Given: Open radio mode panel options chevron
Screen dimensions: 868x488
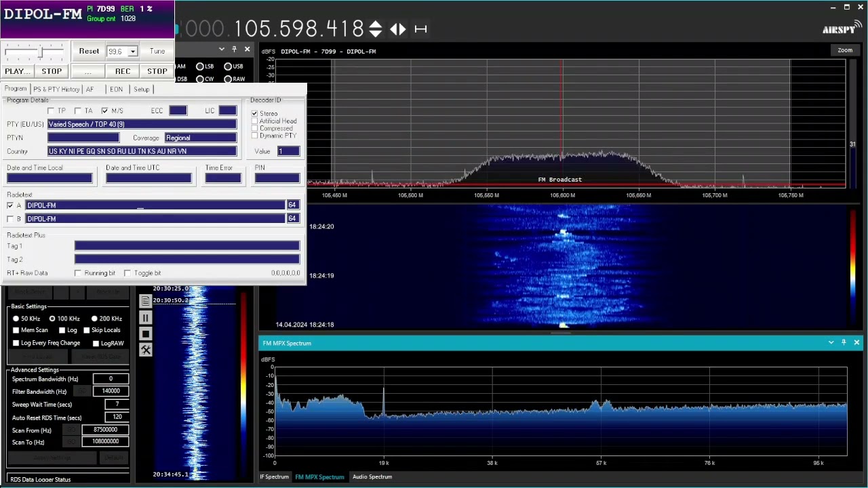Looking at the screenshot, I should (x=221, y=49).
